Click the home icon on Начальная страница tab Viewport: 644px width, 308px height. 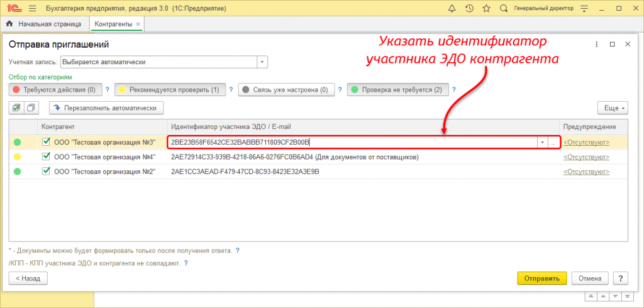[x=10, y=24]
